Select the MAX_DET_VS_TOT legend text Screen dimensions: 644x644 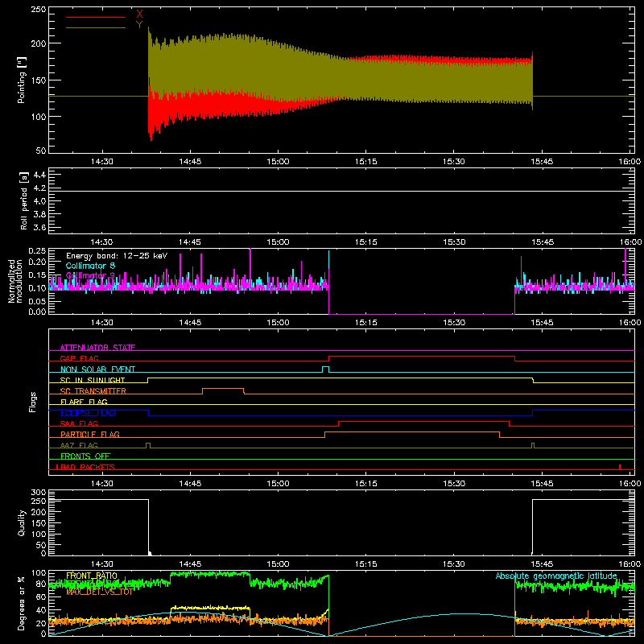(x=100, y=592)
